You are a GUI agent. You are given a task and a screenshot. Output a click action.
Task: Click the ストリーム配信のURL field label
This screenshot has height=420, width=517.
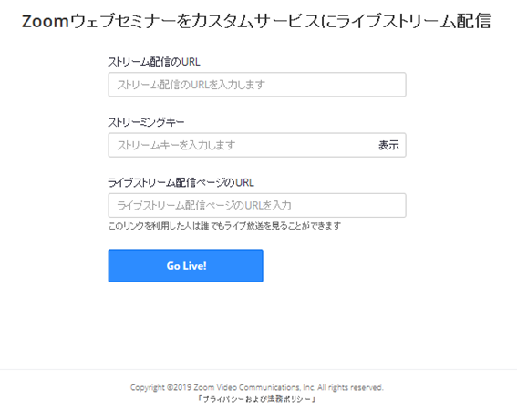[x=154, y=62]
